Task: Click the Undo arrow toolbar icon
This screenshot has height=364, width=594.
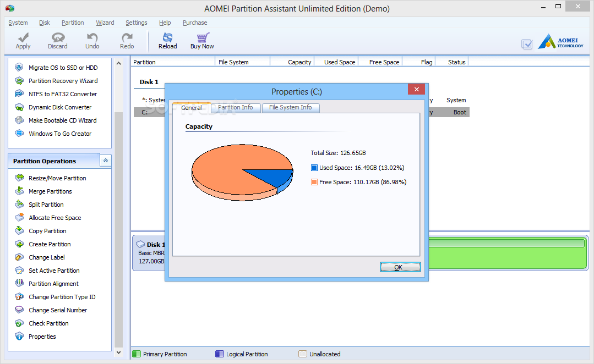Action: (92, 37)
